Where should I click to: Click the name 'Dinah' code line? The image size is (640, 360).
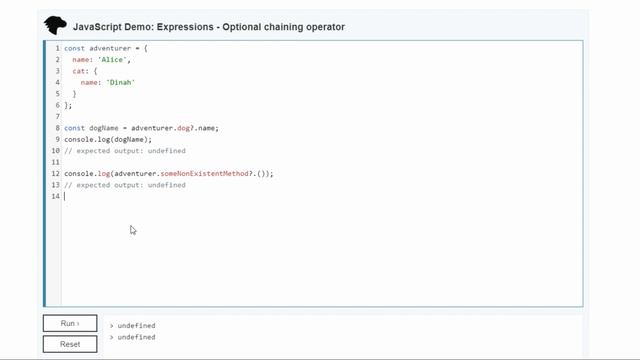click(x=107, y=82)
